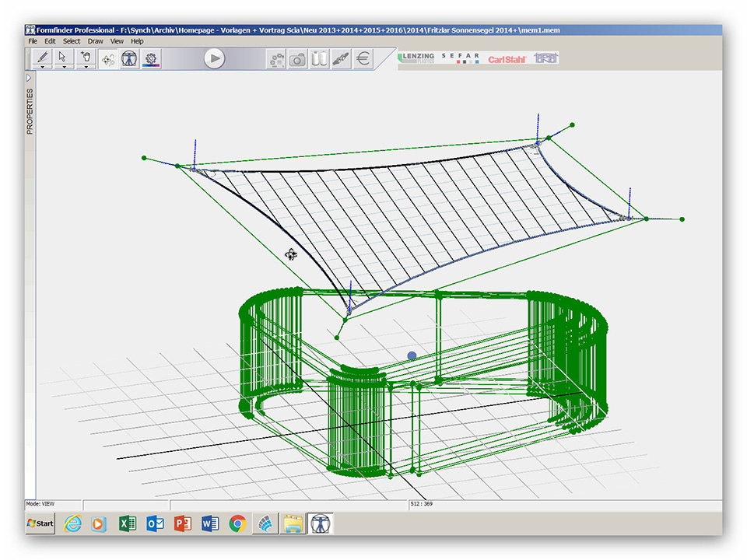Click the blue center point in viewport
Image resolution: width=747 pixels, height=560 pixels.
click(x=412, y=355)
